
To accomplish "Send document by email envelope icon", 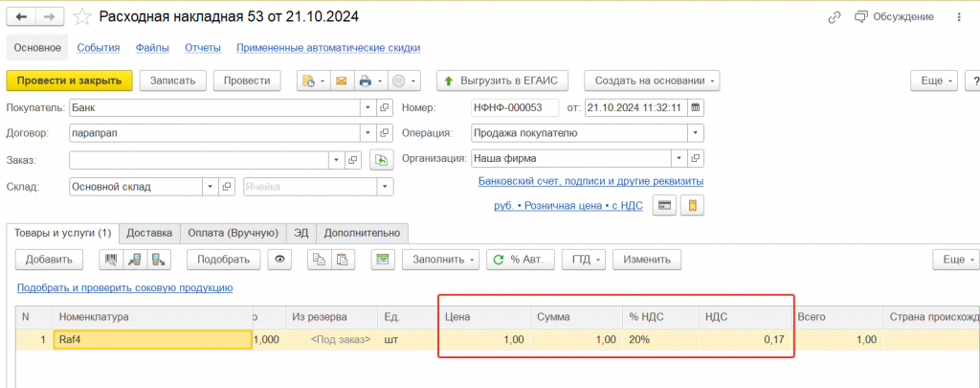I will 342,80.
